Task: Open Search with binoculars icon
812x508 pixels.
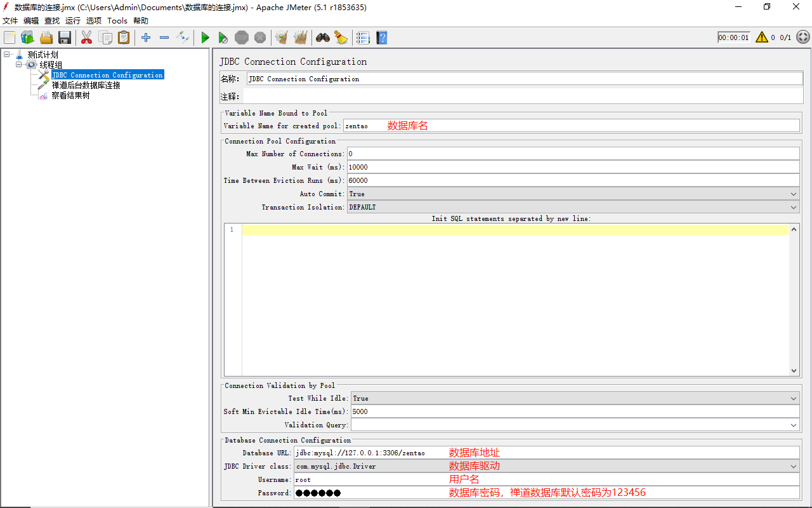Action: [x=323, y=37]
